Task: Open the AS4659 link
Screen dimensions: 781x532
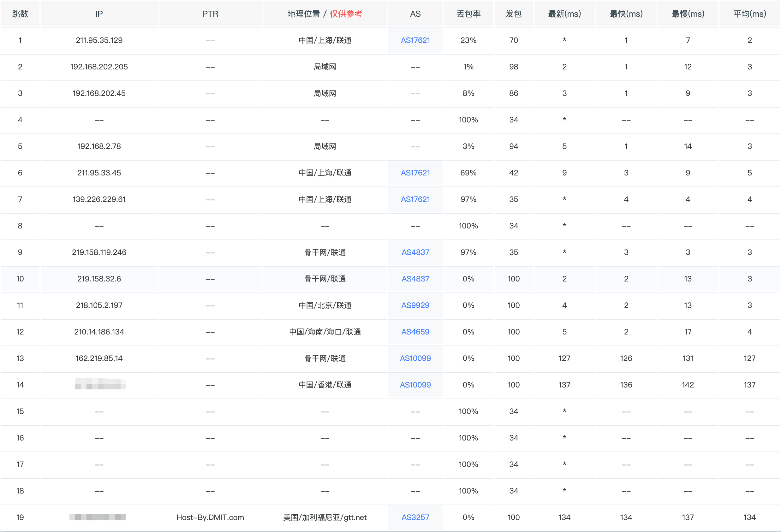Action: pyautogui.click(x=415, y=332)
